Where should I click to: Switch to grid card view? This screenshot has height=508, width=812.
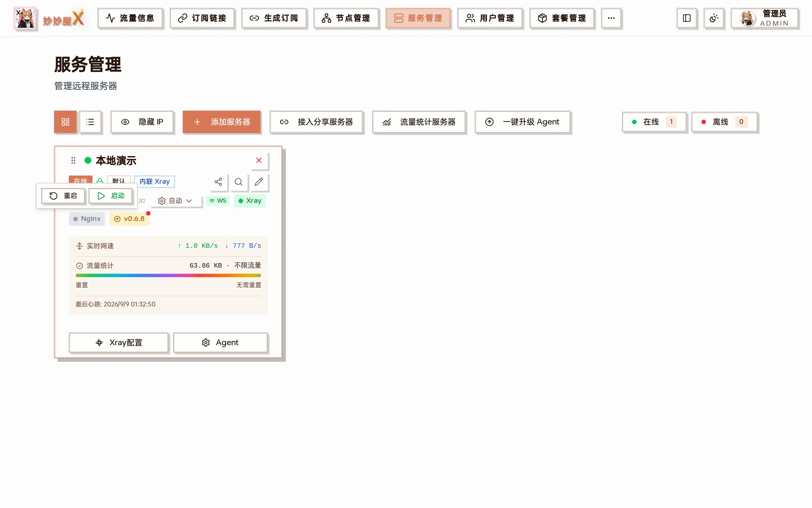pyautogui.click(x=65, y=122)
